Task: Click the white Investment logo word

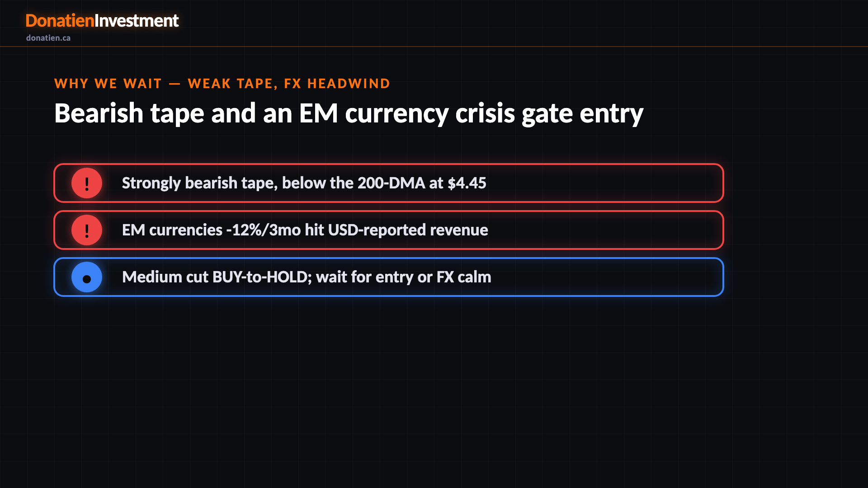Action: [137, 21]
